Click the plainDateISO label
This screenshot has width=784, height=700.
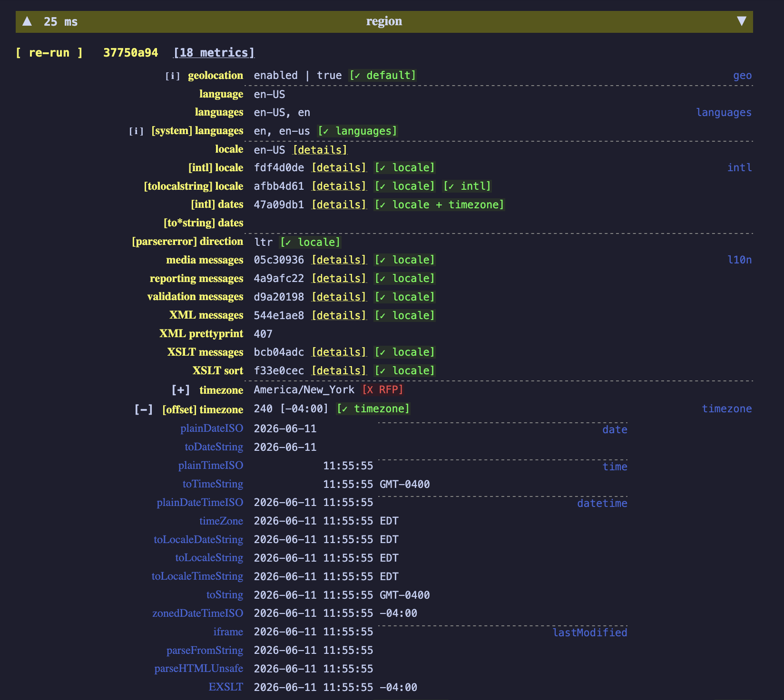(212, 428)
